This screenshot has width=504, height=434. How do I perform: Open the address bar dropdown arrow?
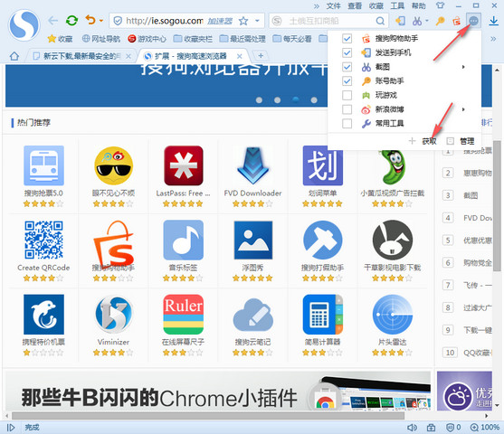pyautogui.click(x=257, y=21)
